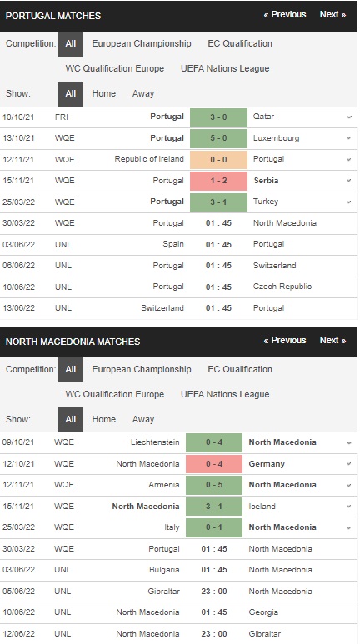Expand the Portugal vs Qatar match row chevron
Screen dimensions: 360x644
349,117
